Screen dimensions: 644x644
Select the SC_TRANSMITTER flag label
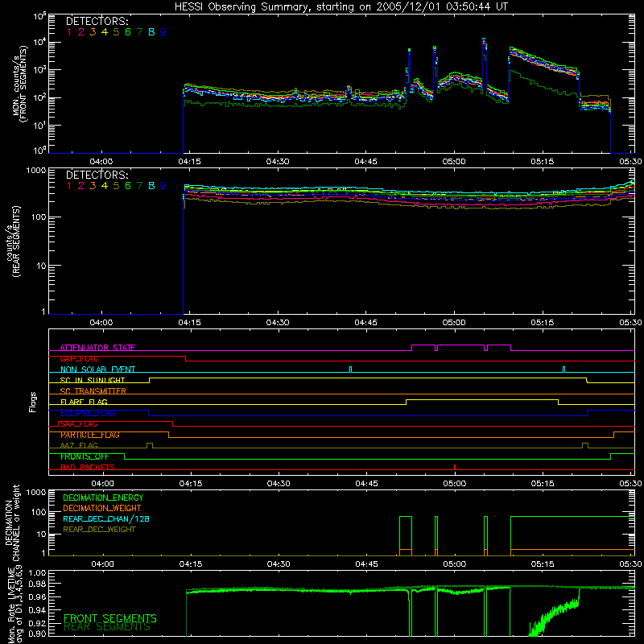click(93, 391)
